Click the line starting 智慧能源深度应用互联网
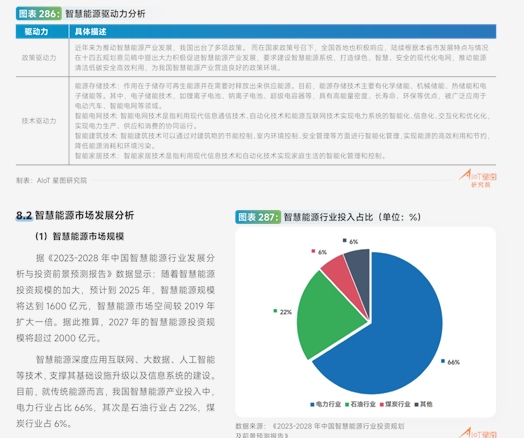The width and height of the screenshot is (524, 438). 125,360
